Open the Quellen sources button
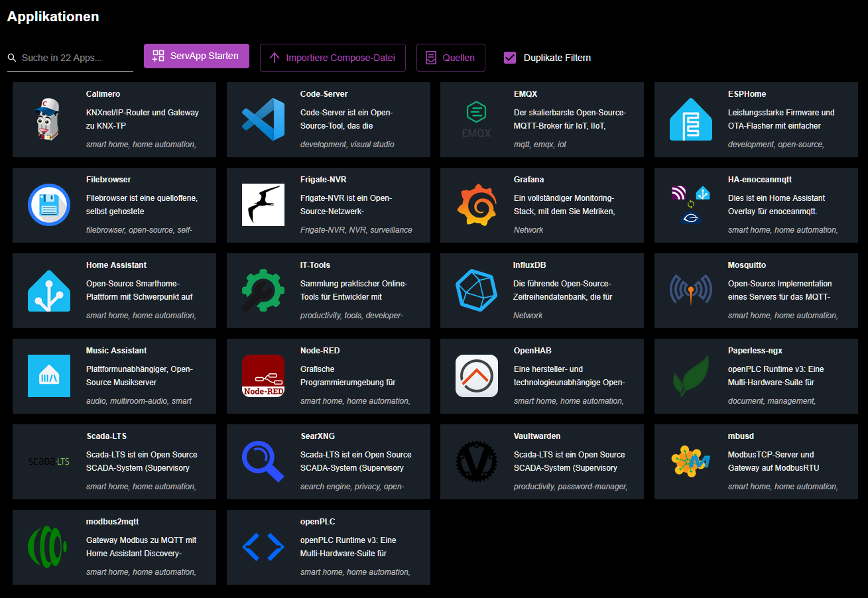Viewport: 868px width, 598px height. pos(451,58)
